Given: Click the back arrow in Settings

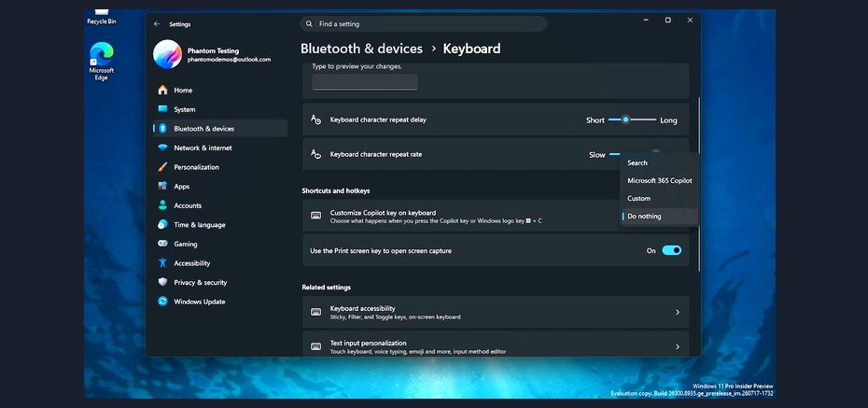Looking at the screenshot, I should tap(157, 24).
